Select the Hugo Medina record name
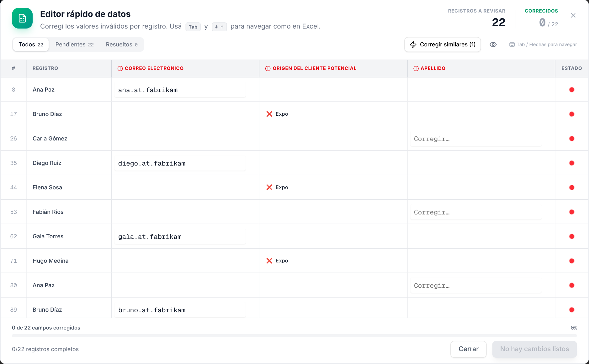 click(x=50, y=261)
